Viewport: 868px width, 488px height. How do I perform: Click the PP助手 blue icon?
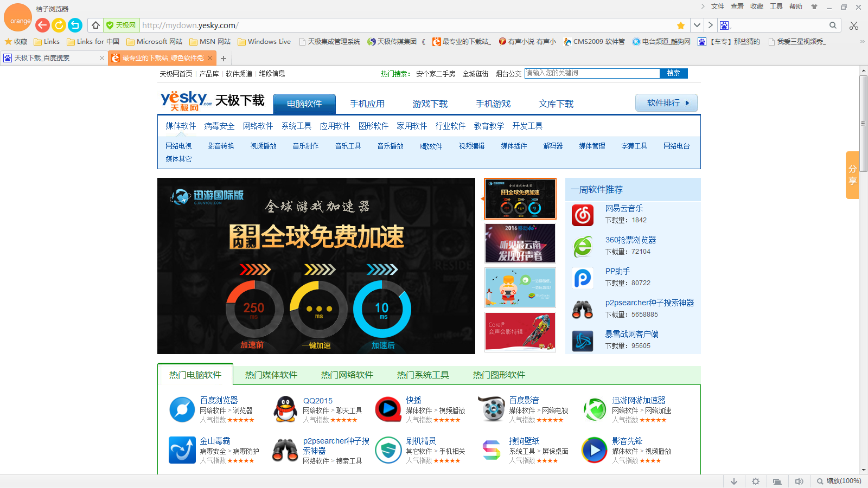coord(583,278)
